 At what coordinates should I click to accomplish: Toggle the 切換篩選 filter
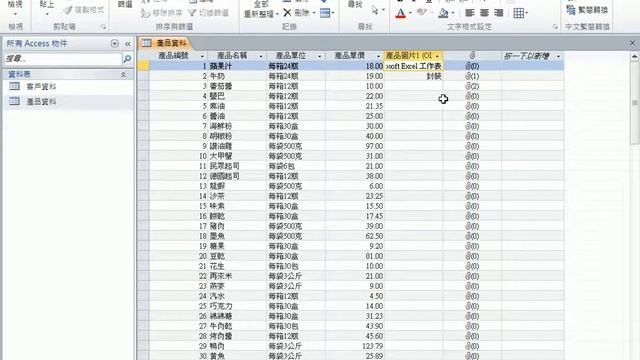[208, 13]
